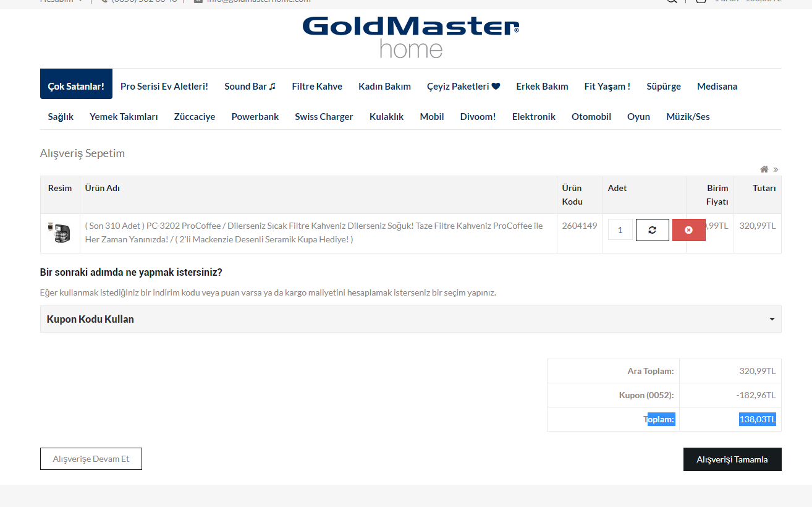Click the highlighted Toplam: label

[659, 419]
